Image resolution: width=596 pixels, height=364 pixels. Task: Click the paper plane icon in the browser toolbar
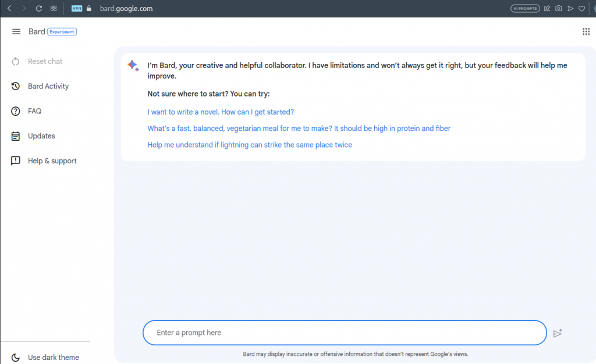570,8
